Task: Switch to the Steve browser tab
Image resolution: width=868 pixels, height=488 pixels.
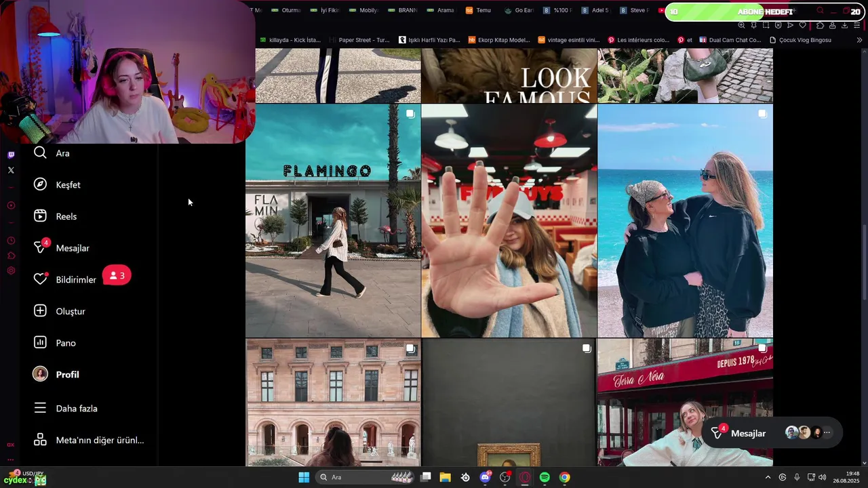Action: point(633,10)
